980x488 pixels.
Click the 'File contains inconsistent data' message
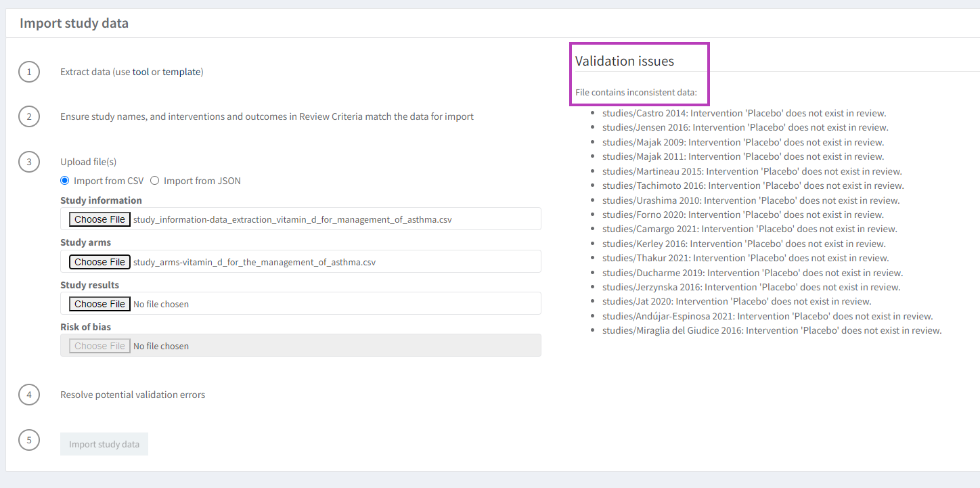(x=636, y=92)
